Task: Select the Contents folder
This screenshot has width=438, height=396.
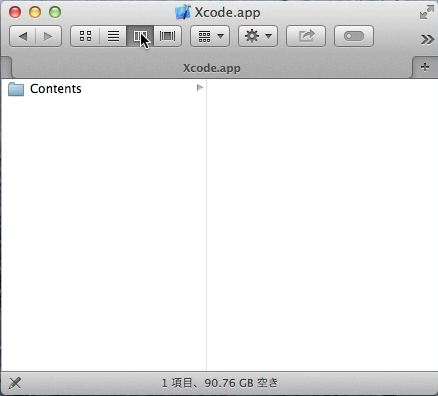Action: [103, 89]
